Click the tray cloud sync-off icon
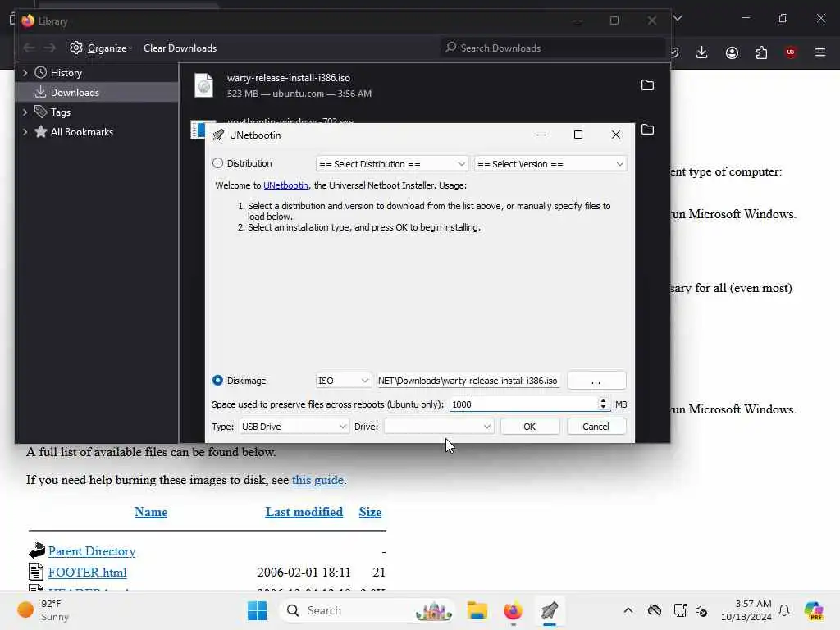Image resolution: width=840 pixels, height=630 pixels. pyautogui.click(x=655, y=610)
